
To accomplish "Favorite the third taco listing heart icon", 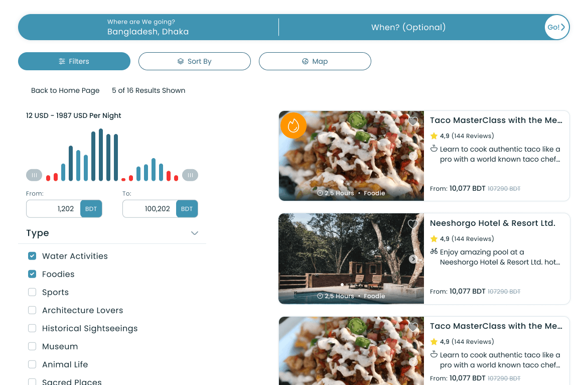I will pos(412,327).
